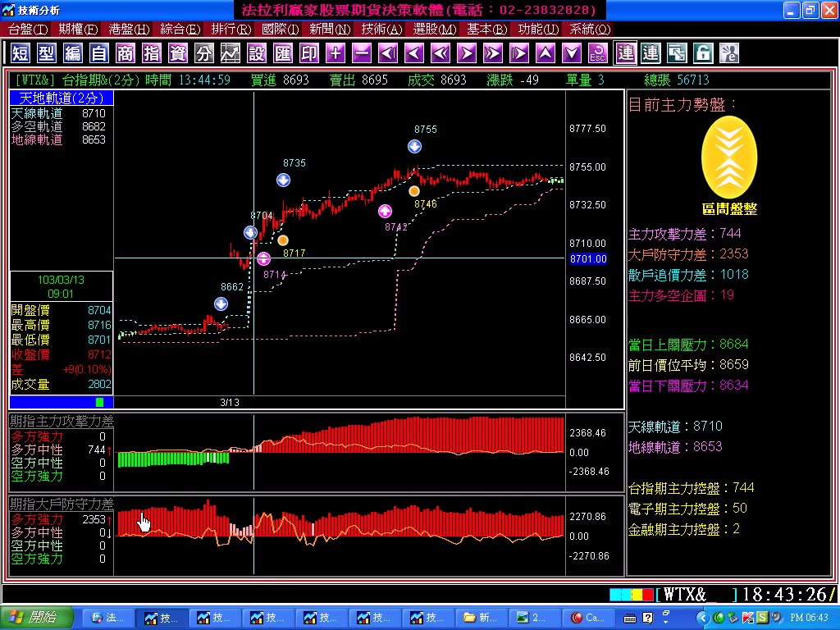Image resolution: width=840 pixels, height=630 pixels.
Task: Click the orange dot marker near 8746
Action: [414, 191]
